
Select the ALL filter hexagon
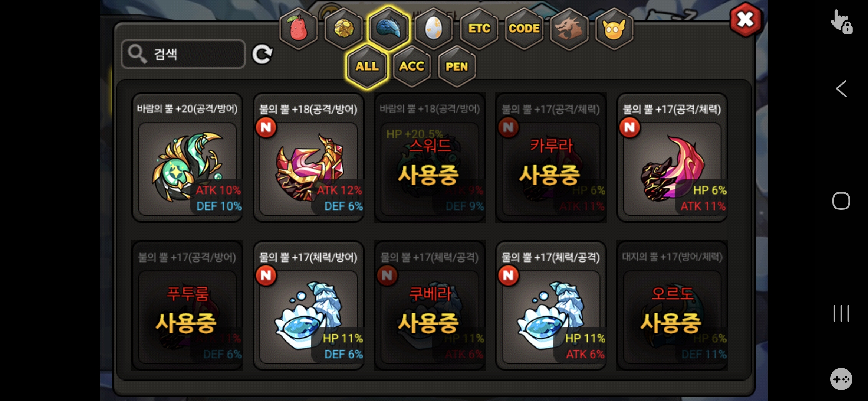point(367,66)
